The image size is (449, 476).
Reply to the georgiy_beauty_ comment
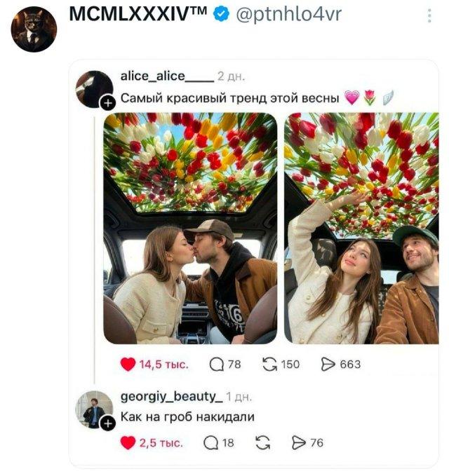coord(210,442)
